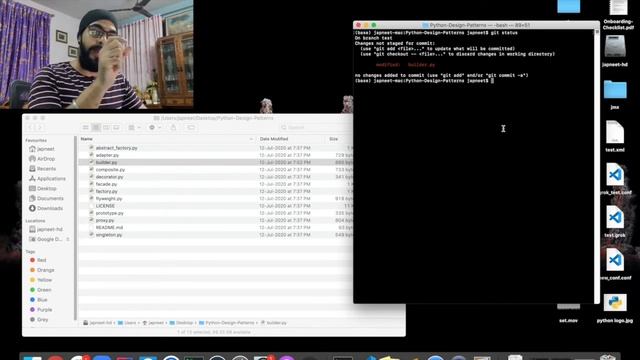
Task: Select builder.py file row
Action: (216, 162)
